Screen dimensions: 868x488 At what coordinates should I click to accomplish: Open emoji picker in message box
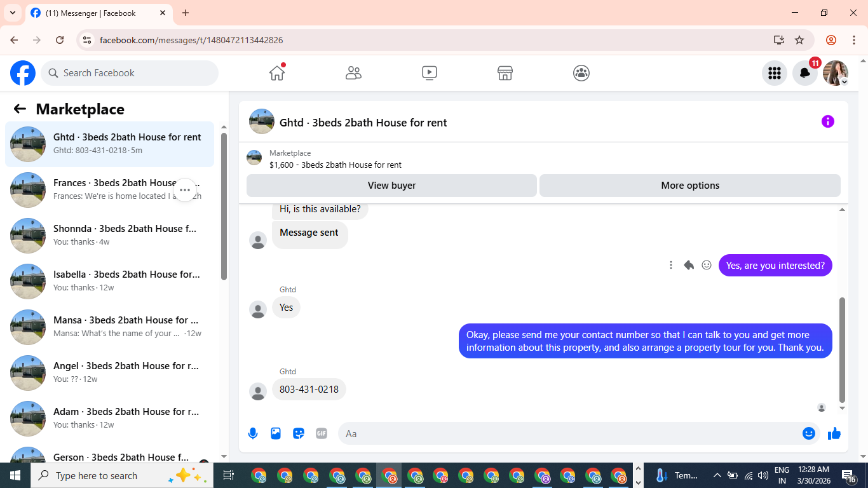(x=809, y=433)
